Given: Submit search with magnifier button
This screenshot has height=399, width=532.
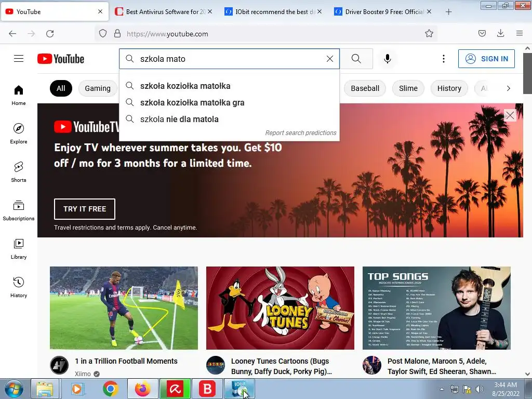Looking at the screenshot, I should 356,59.
